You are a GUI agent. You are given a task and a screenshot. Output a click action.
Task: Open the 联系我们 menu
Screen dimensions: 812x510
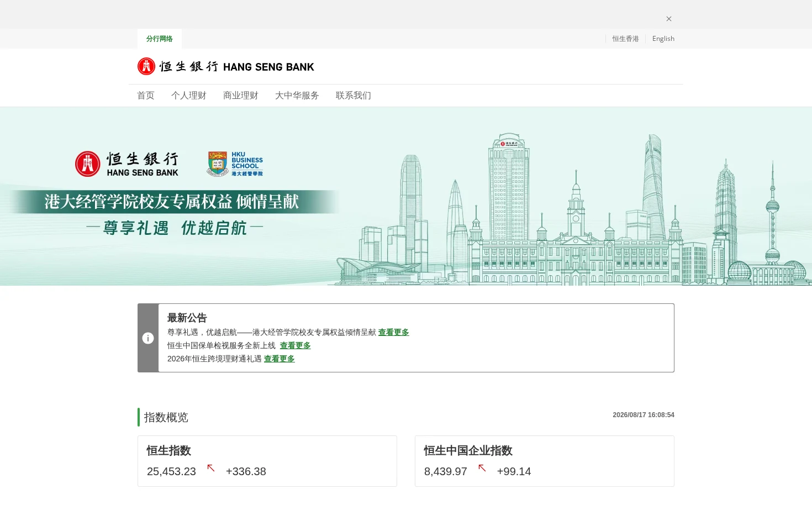(354, 96)
